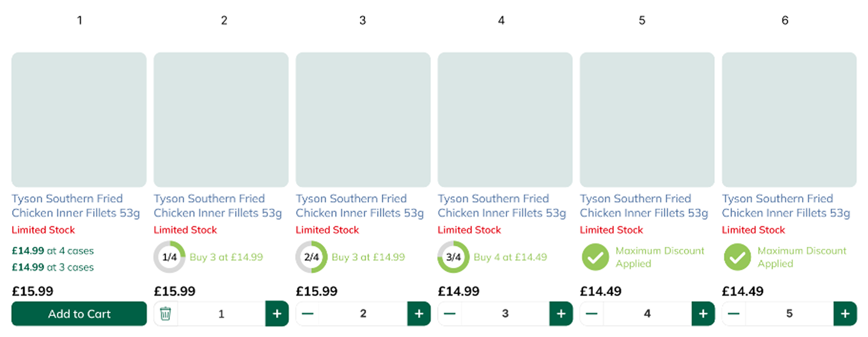Increase quantity on the card showing 5

pyautogui.click(x=845, y=314)
